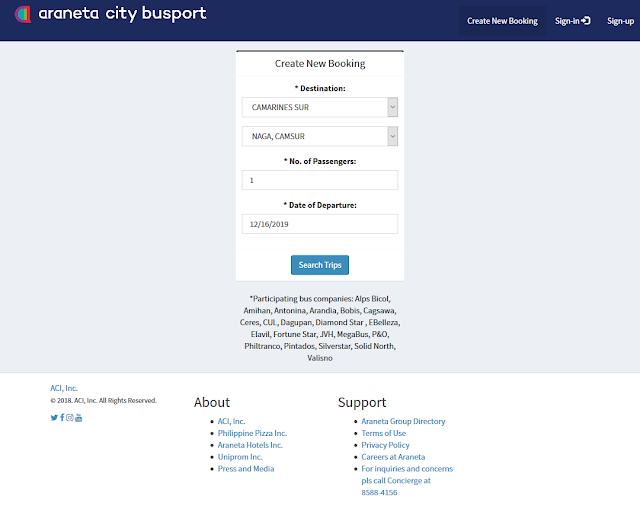Open ACI, Inc. link under About

(231, 421)
